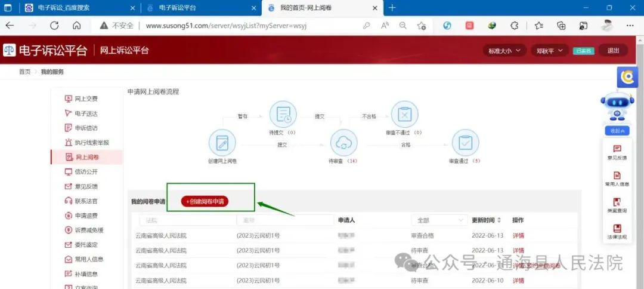Close the 电子诉讼_百度搜索 tab

tap(132, 8)
